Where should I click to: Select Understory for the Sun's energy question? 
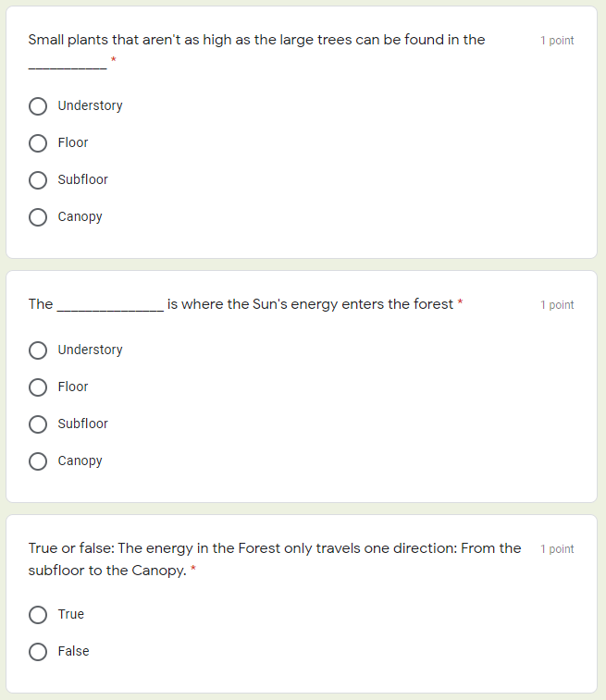click(x=38, y=350)
